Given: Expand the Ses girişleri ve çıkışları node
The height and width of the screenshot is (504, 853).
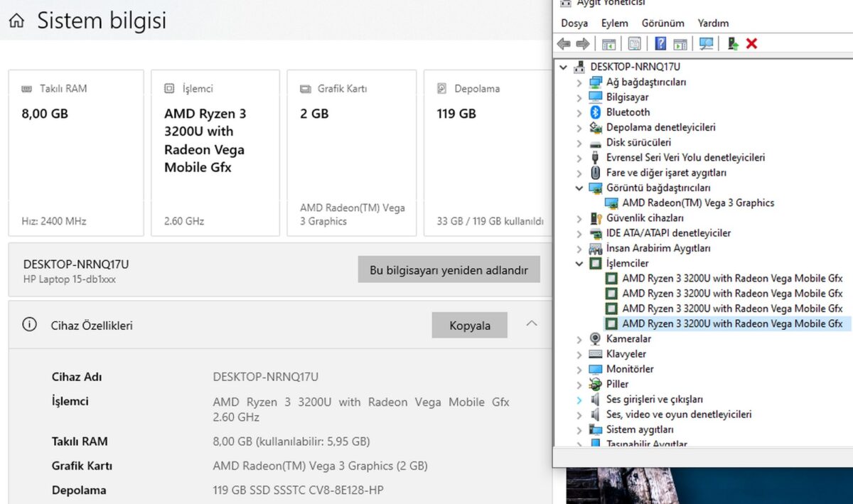Looking at the screenshot, I should click(579, 400).
